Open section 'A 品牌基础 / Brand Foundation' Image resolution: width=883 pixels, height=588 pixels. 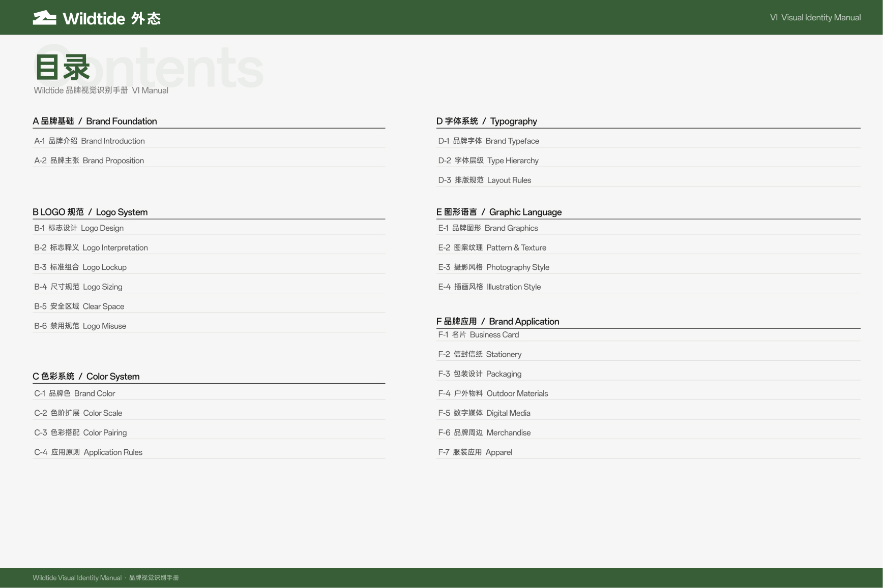(x=95, y=121)
